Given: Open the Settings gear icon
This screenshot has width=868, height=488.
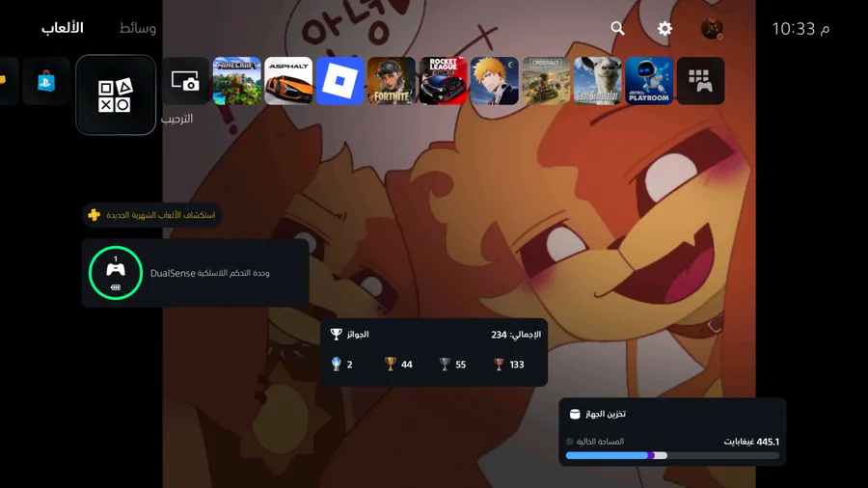Looking at the screenshot, I should [x=665, y=28].
